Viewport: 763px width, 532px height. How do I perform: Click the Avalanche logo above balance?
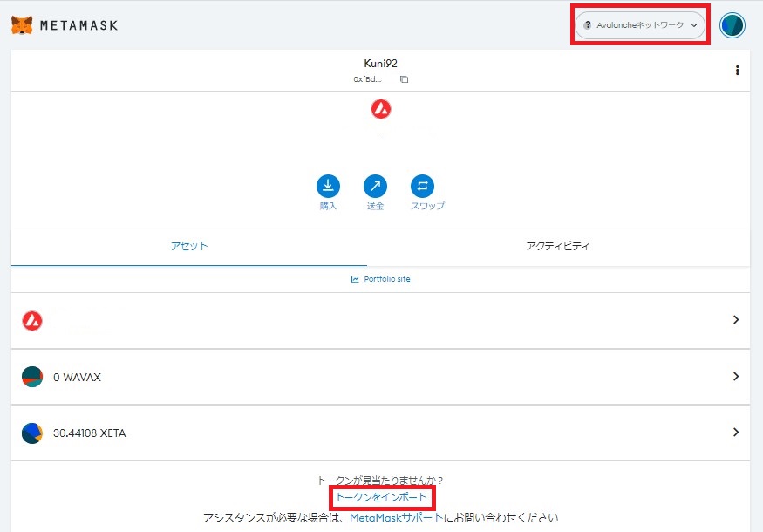[x=380, y=109]
